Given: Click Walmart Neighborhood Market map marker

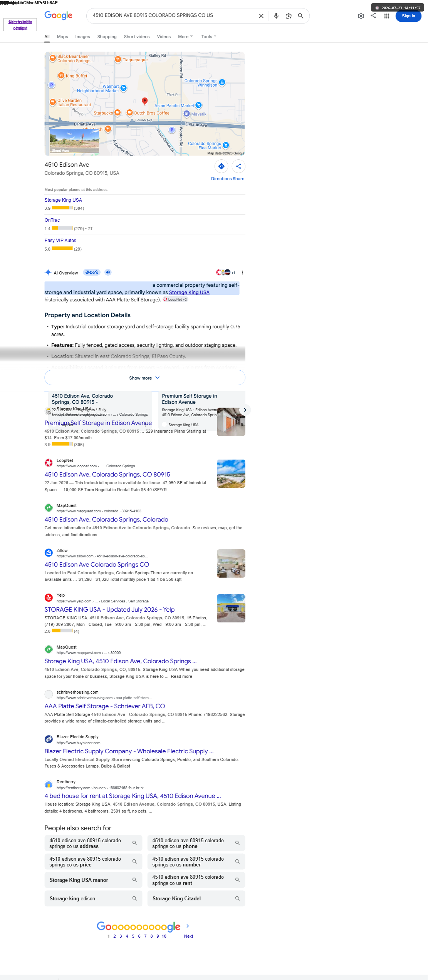Looking at the screenshot, I should [124, 88].
